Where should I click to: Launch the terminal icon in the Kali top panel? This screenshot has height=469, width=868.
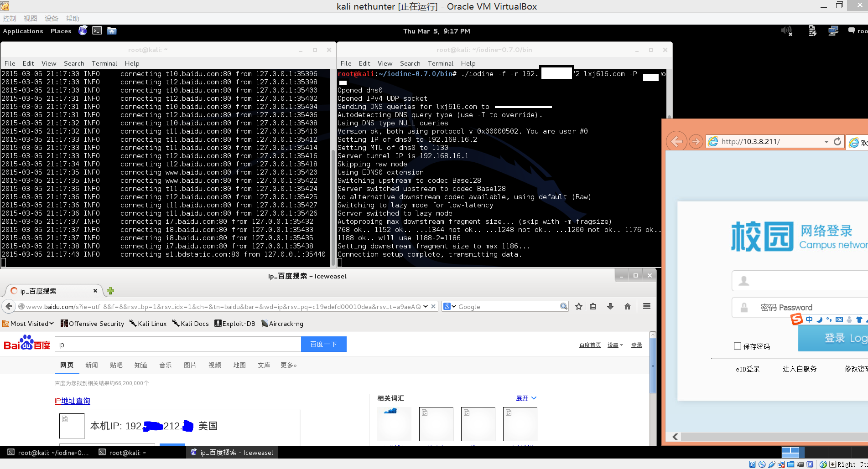[x=97, y=31]
